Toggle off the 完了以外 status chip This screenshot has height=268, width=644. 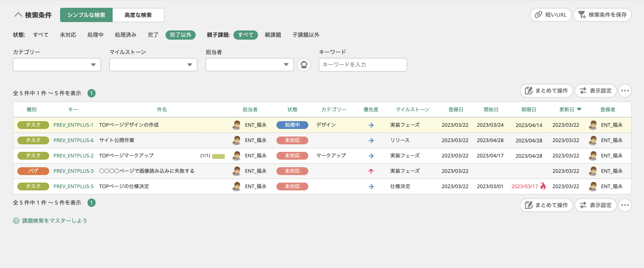180,35
